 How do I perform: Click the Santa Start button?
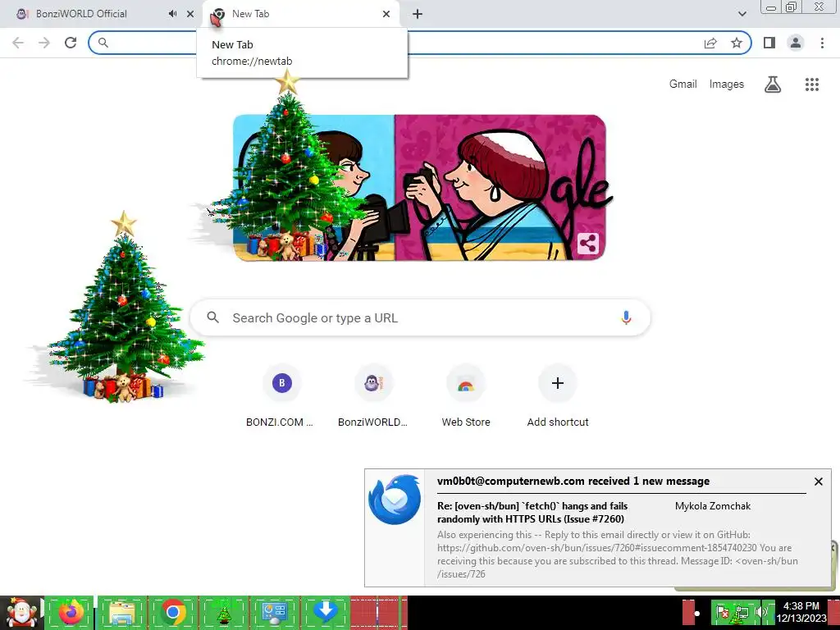[21, 613]
